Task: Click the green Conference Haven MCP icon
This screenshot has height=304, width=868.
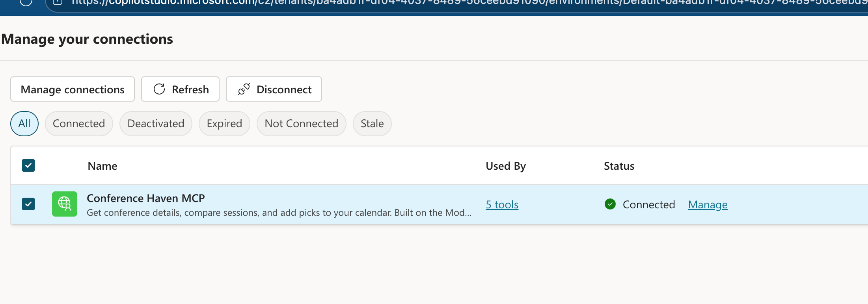Action: coord(65,204)
